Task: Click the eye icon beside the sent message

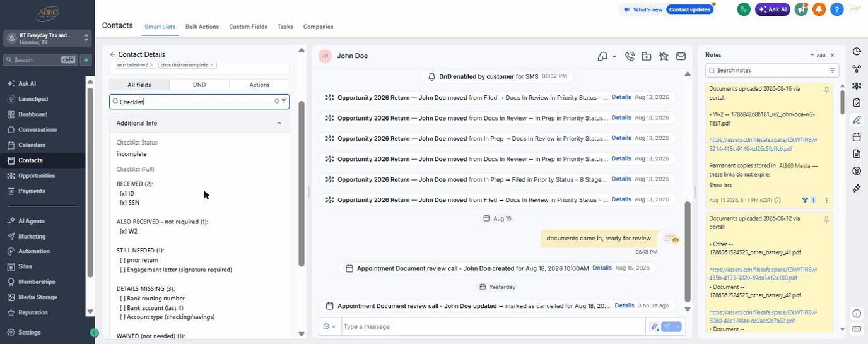Action: (x=675, y=240)
